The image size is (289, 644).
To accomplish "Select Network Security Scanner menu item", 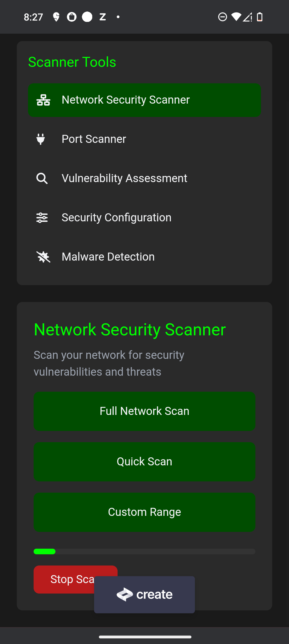I will tap(144, 100).
